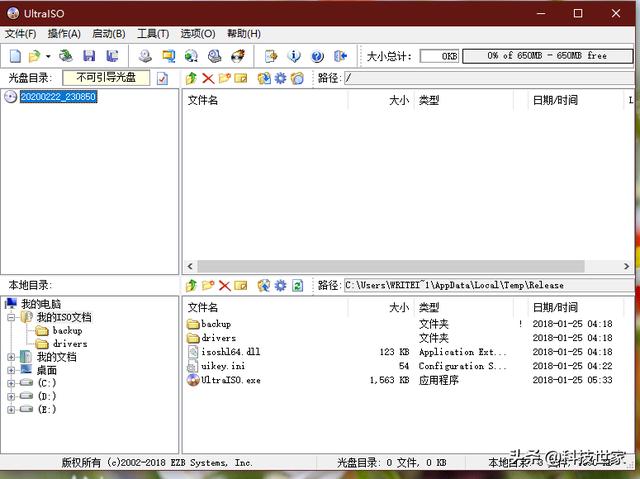This screenshot has width=640, height=479.
Task: Expand the 我的文档 tree node
Action: pyautogui.click(x=11, y=357)
